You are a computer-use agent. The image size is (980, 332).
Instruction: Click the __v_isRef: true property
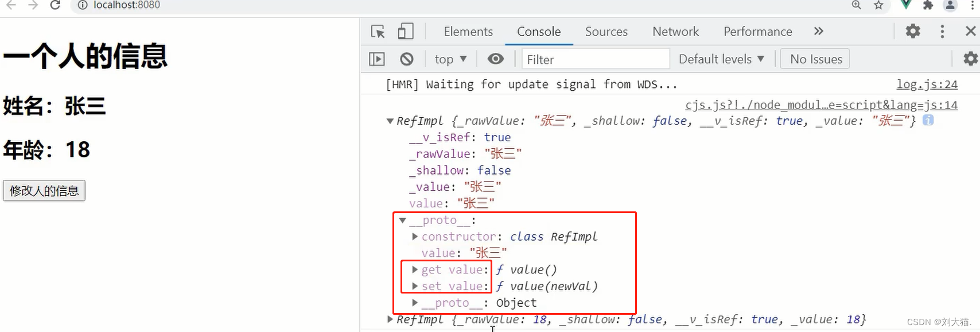click(460, 137)
